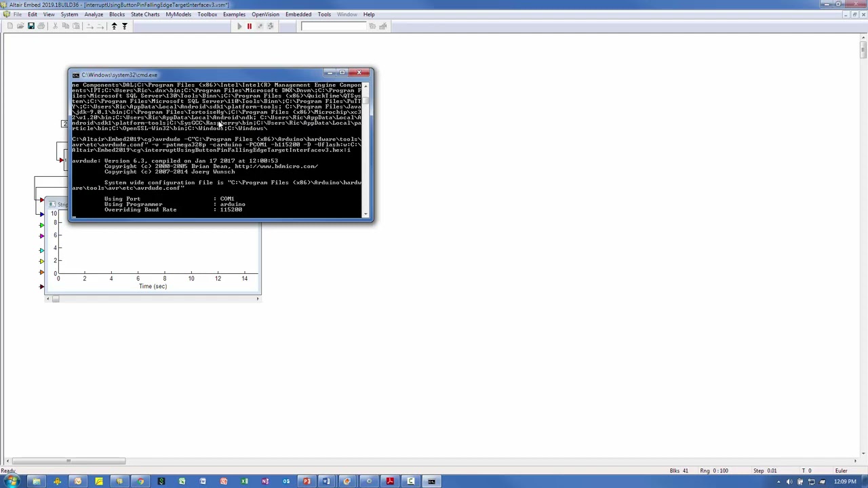
Task: Open the Edit menu
Action: click(33, 14)
